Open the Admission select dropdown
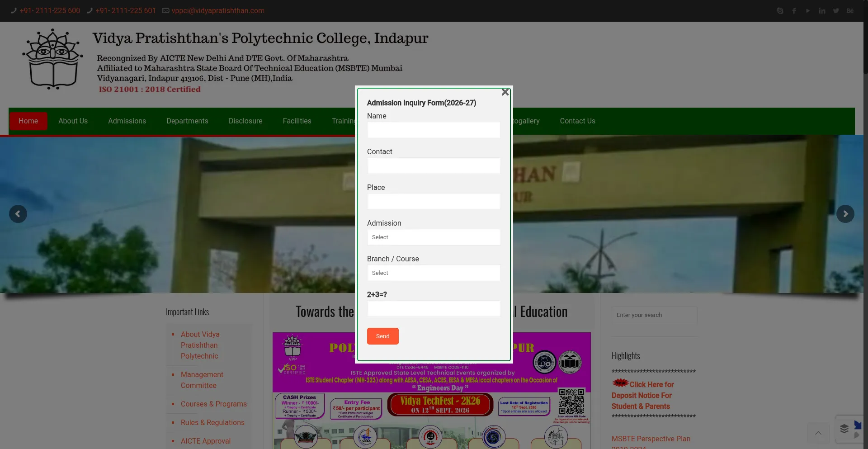This screenshot has width=868, height=449. [434, 237]
